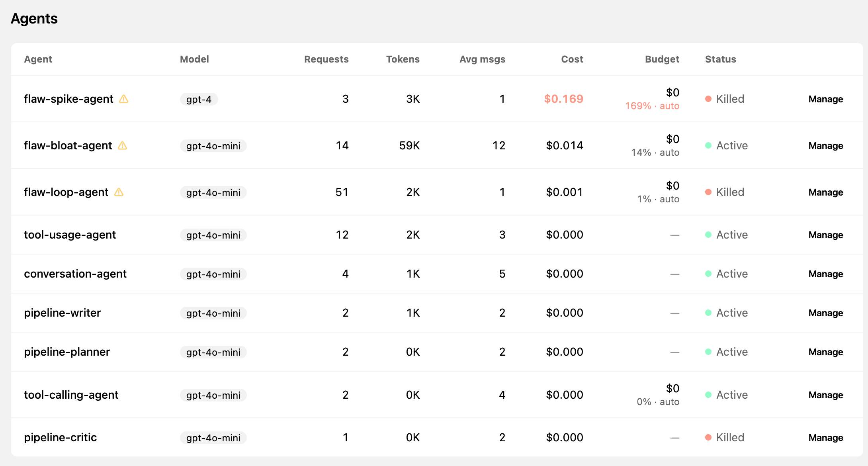Open Manage for tool-usage-agent
This screenshot has width=868, height=466.
(x=826, y=235)
